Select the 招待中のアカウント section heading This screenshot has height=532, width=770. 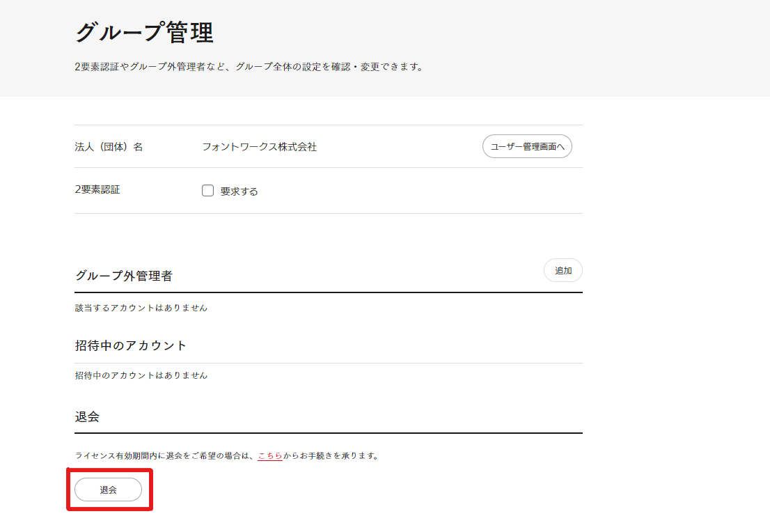click(131, 345)
